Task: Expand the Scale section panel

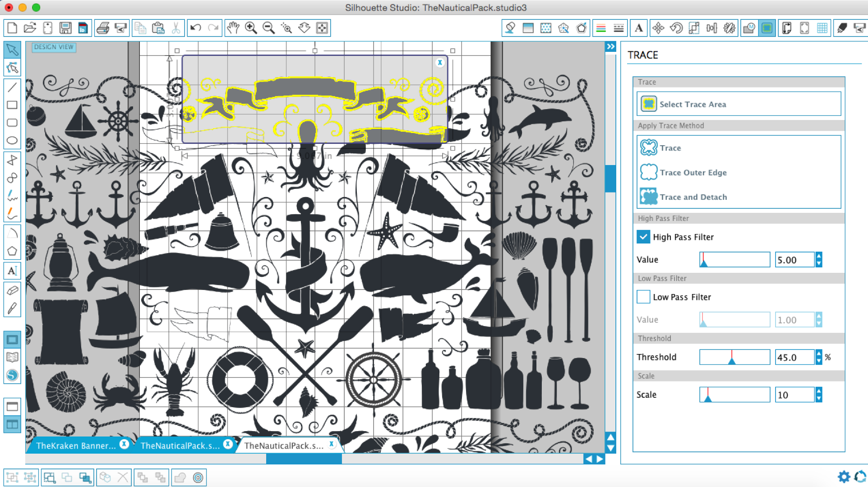Action: (x=646, y=376)
